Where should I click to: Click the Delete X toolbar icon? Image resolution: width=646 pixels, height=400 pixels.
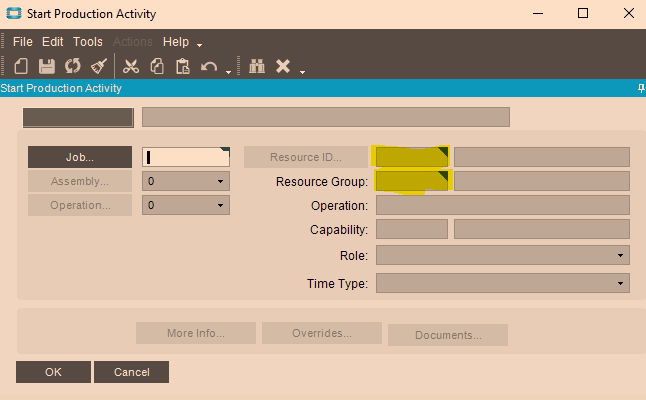point(283,66)
